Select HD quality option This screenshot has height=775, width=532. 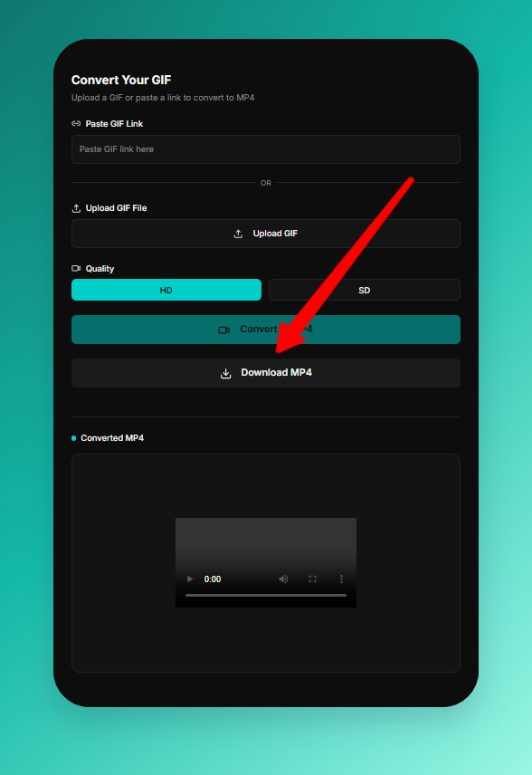166,290
